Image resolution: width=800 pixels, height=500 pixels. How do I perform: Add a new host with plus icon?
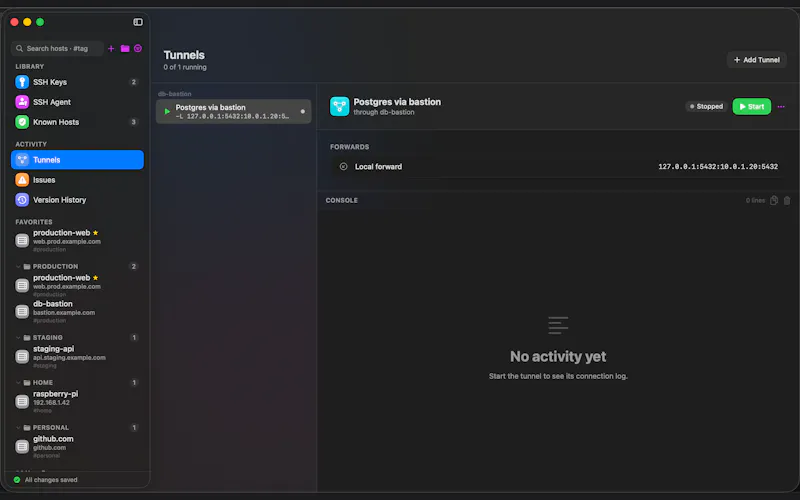[x=111, y=48]
